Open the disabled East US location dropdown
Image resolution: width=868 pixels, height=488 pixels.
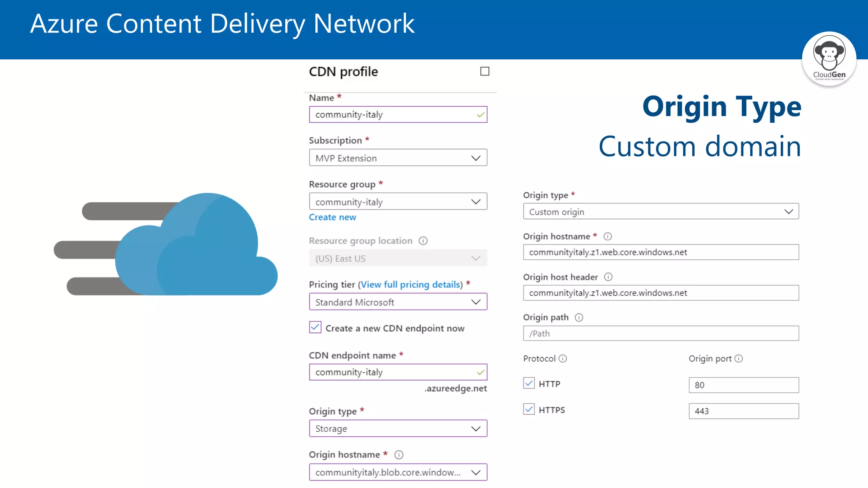(x=398, y=258)
